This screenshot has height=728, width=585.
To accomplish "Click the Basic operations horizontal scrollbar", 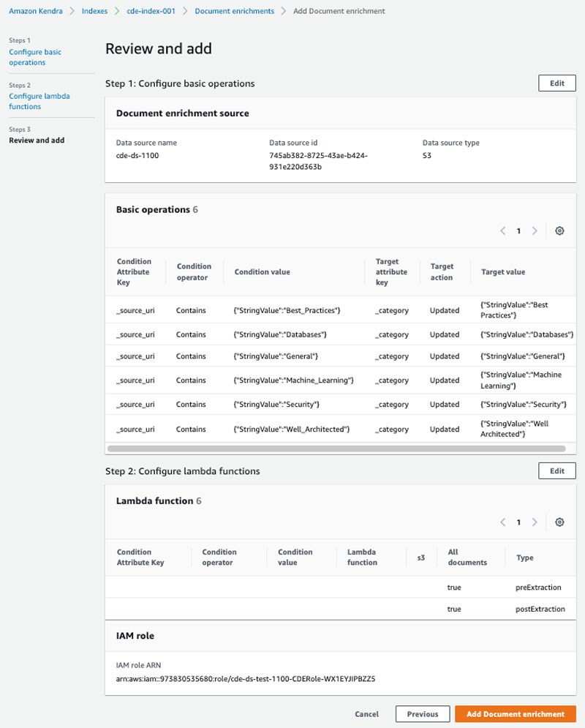I will pyautogui.click(x=336, y=449).
